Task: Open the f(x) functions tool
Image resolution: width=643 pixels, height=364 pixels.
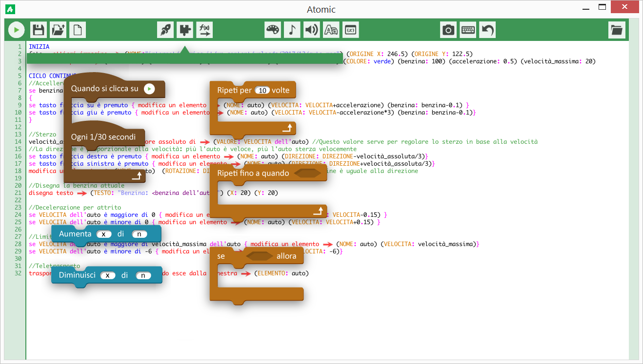Action: click(204, 30)
